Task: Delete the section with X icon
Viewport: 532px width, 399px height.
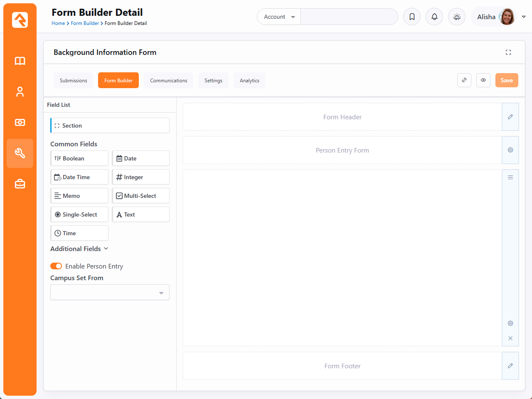Action: pos(510,338)
